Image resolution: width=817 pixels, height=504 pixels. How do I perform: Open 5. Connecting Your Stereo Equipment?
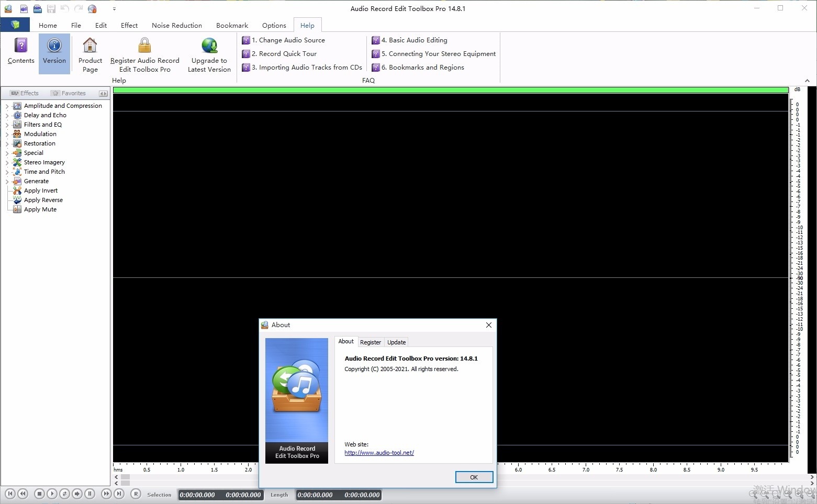(433, 53)
